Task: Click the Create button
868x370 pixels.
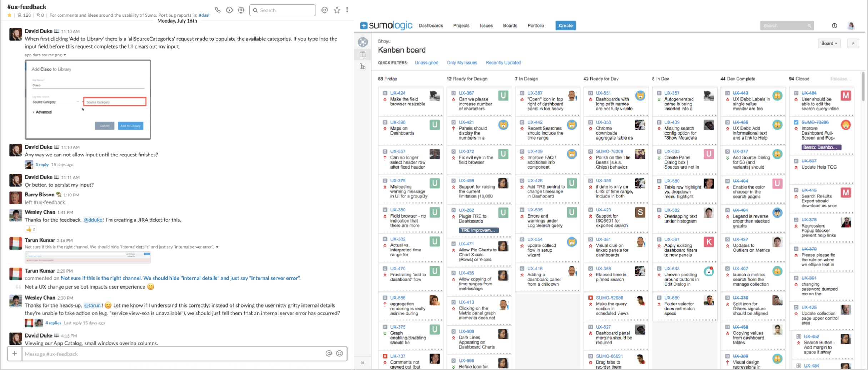Action: (x=565, y=25)
